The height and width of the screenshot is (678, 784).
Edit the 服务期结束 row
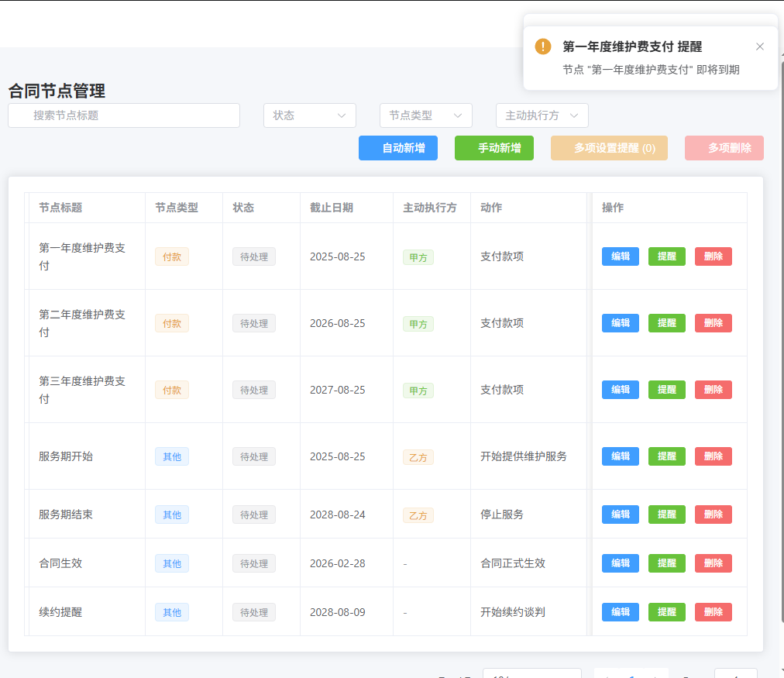pos(620,515)
